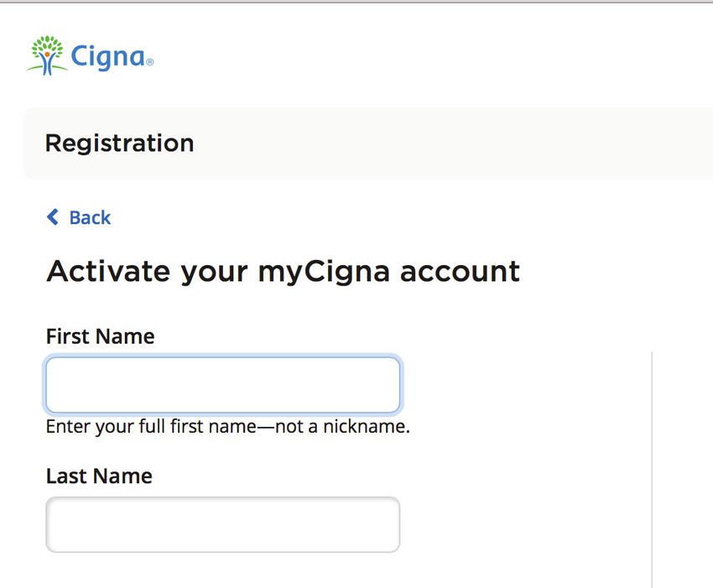Click the word 'Name' in First Name label
The width and height of the screenshot is (713, 588).
pyautogui.click(x=125, y=336)
